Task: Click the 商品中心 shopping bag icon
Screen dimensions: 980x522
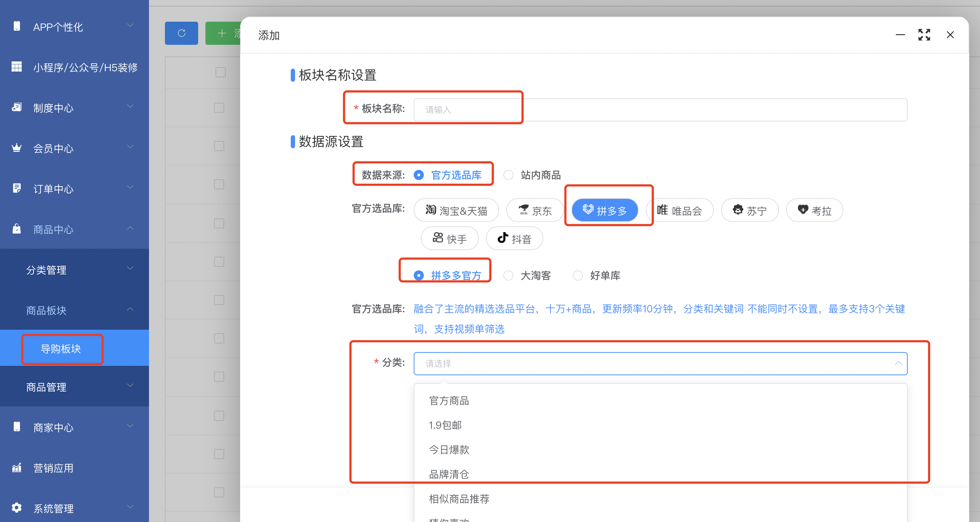Action: [16, 229]
